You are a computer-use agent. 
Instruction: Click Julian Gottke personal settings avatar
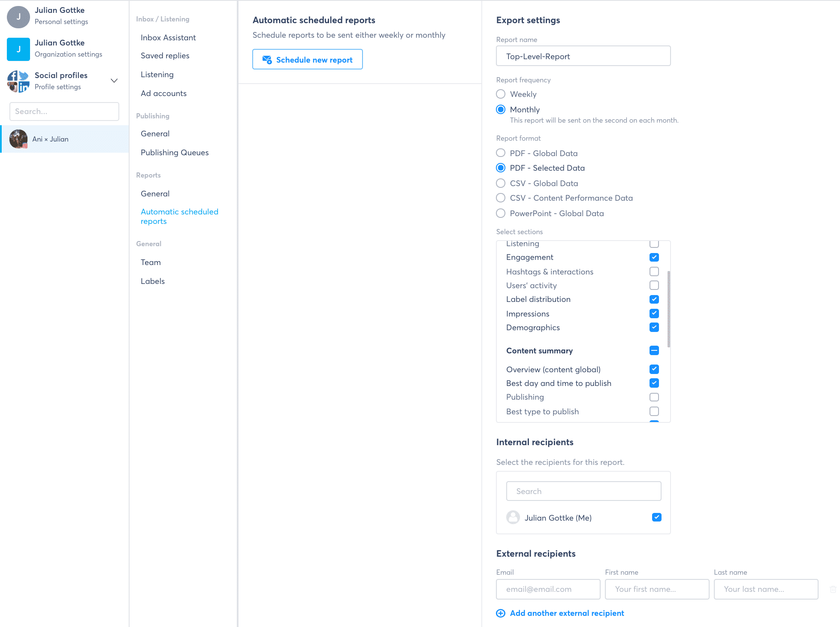[18, 17]
